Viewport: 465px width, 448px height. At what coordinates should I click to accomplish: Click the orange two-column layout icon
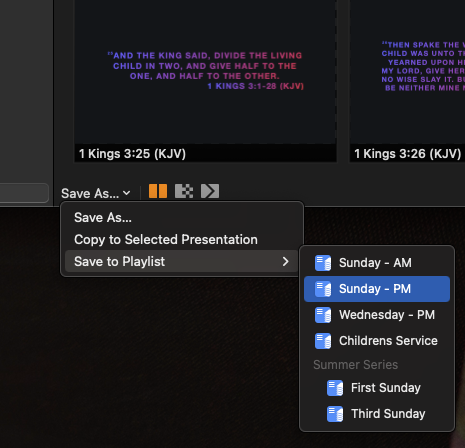point(158,191)
